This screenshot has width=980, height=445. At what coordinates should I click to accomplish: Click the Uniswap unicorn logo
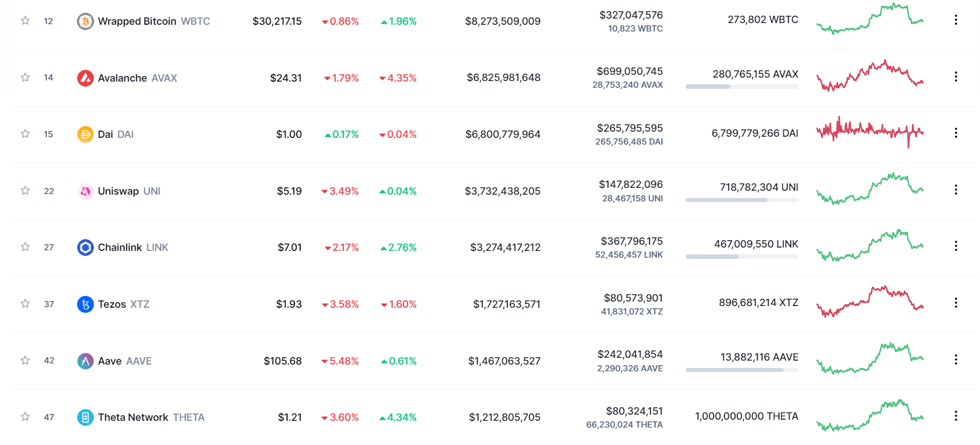85,191
